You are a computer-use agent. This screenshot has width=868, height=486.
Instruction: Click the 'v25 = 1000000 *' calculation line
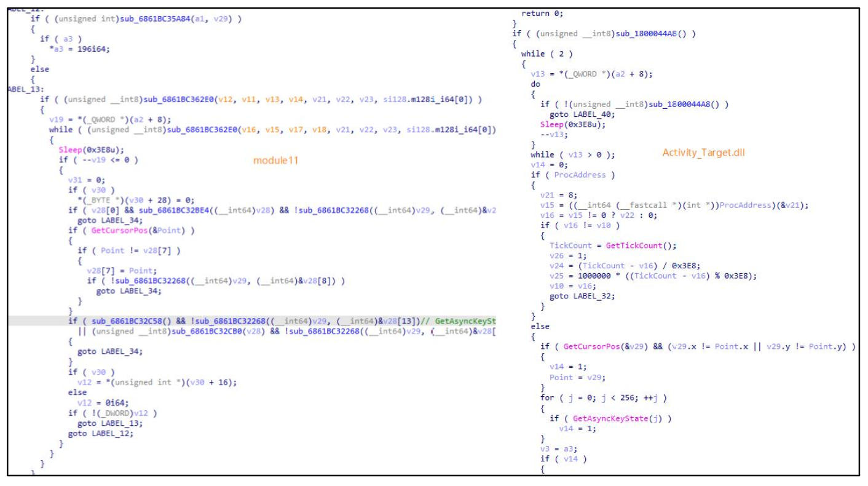(653, 276)
